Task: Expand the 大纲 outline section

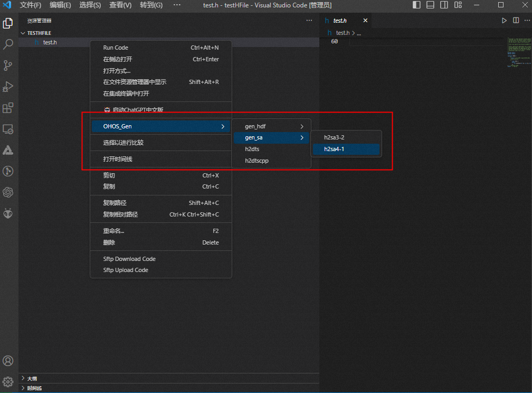Action: coord(32,378)
